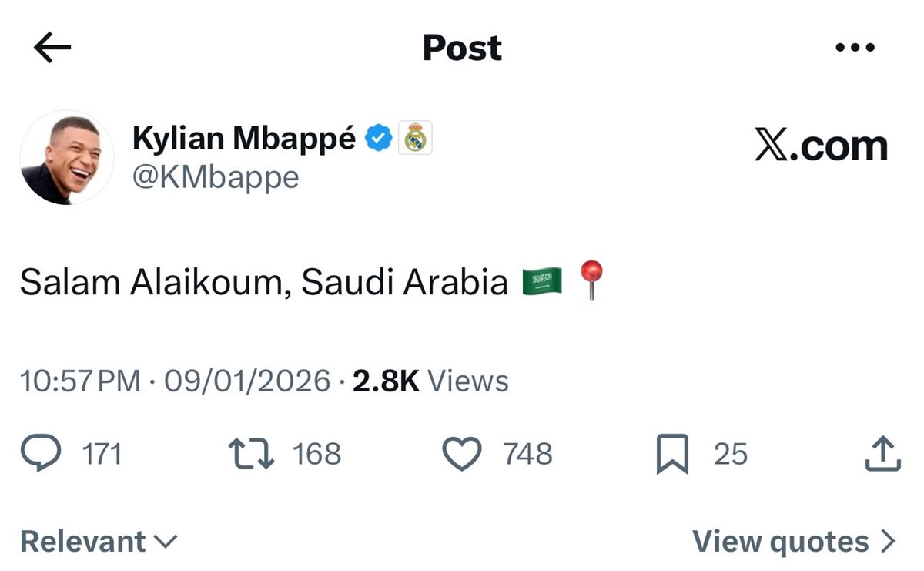Repost using the arrows icon

click(252, 454)
